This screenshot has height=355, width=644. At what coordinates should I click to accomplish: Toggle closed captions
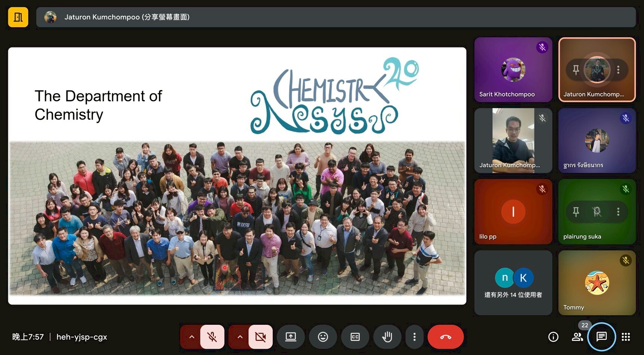(355, 337)
